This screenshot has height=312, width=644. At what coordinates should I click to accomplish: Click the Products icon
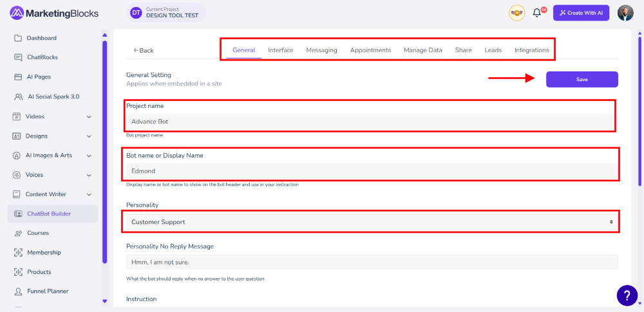[18, 271]
